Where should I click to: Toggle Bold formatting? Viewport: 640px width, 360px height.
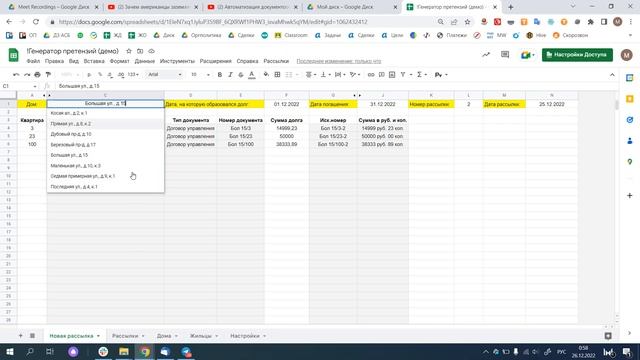tap(220, 75)
